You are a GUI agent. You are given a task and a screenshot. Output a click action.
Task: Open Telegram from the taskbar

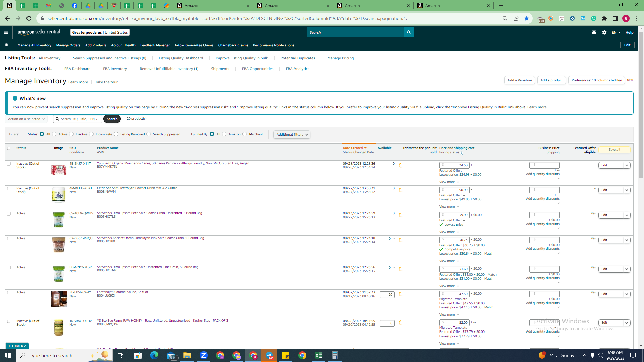tap(269, 355)
